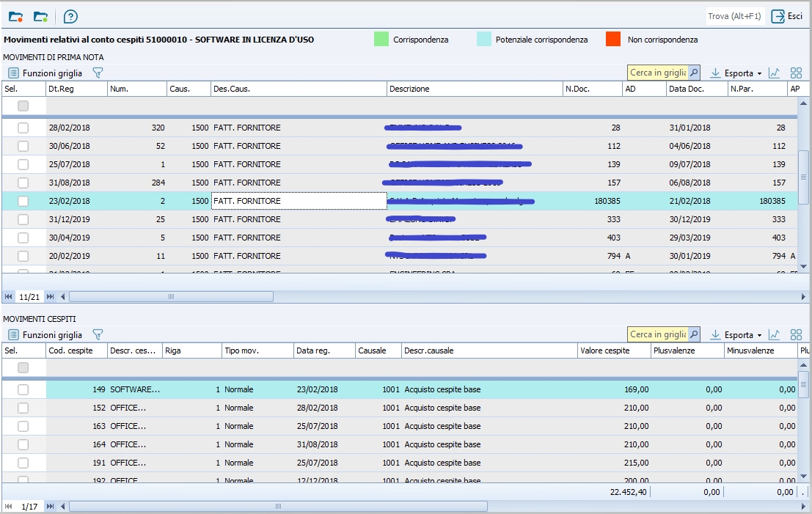Check the row dated 28/02/2018 number 320

click(x=23, y=128)
